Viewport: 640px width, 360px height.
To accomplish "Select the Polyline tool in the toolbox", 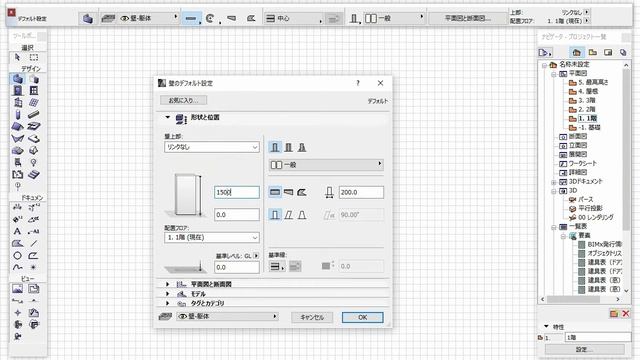I will coord(34,256).
